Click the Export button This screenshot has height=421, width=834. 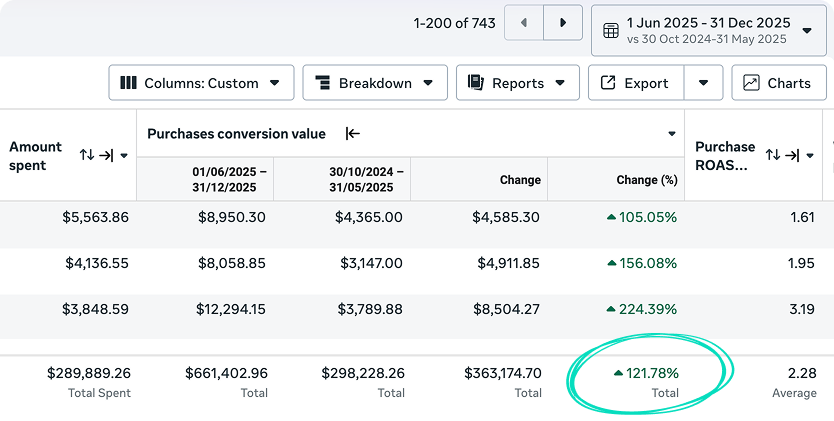point(635,83)
